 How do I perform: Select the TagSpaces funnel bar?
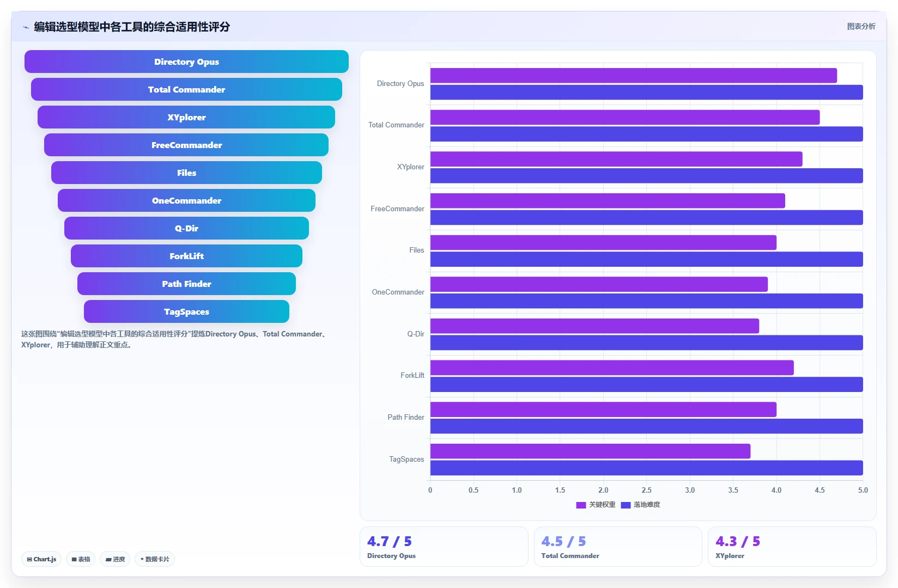186,311
